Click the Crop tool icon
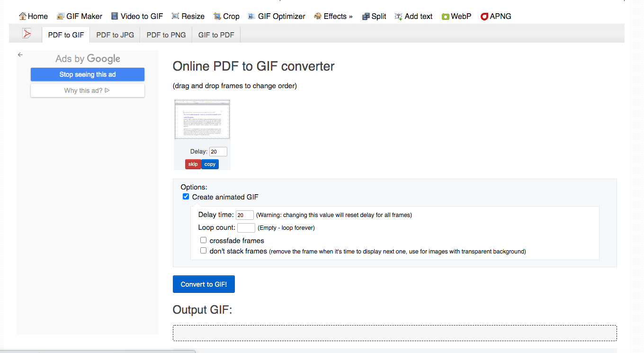This screenshot has width=644, height=353. coord(217,16)
